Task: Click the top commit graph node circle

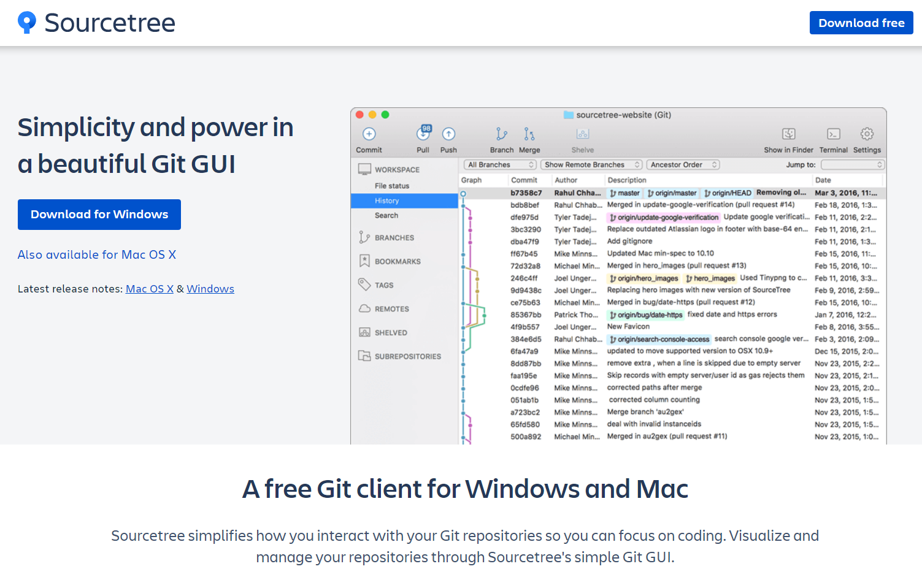Action: (x=463, y=194)
